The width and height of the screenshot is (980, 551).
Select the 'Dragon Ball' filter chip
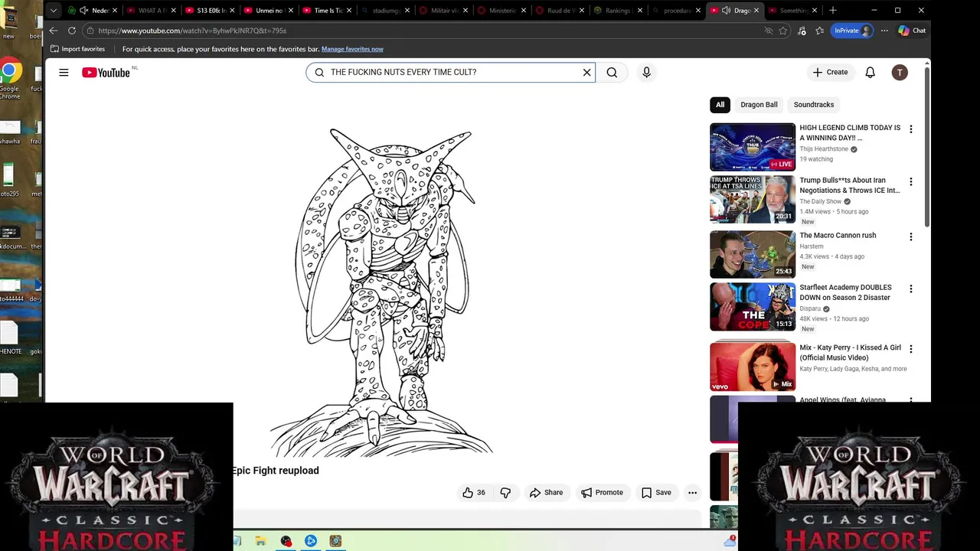pyautogui.click(x=759, y=105)
